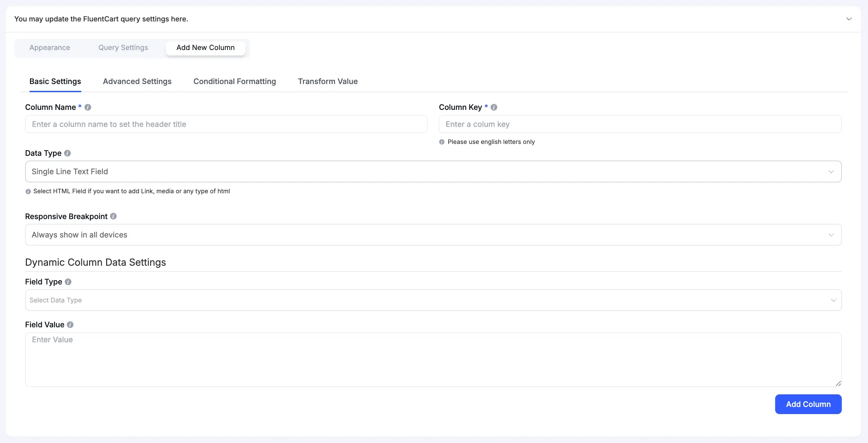Click info icon beside english letters hint

[442, 142]
